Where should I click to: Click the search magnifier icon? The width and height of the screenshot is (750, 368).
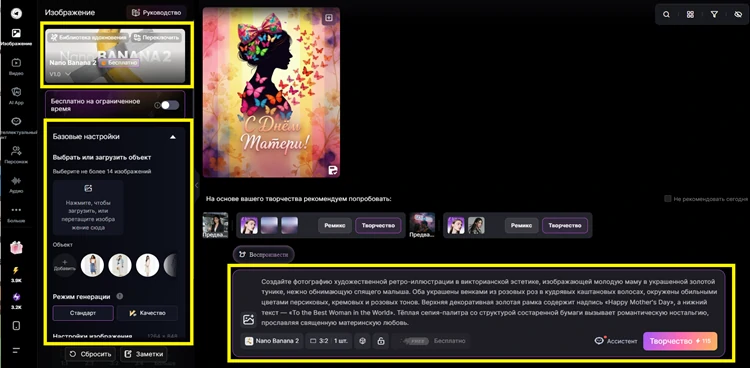[666, 14]
